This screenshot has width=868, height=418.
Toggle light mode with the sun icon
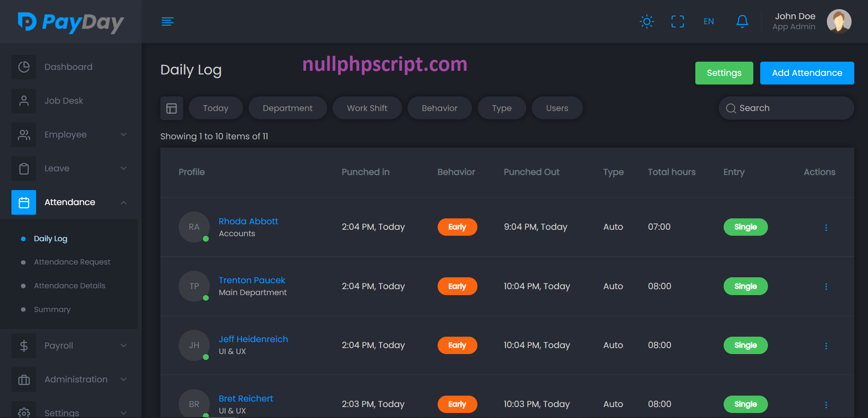tap(646, 21)
